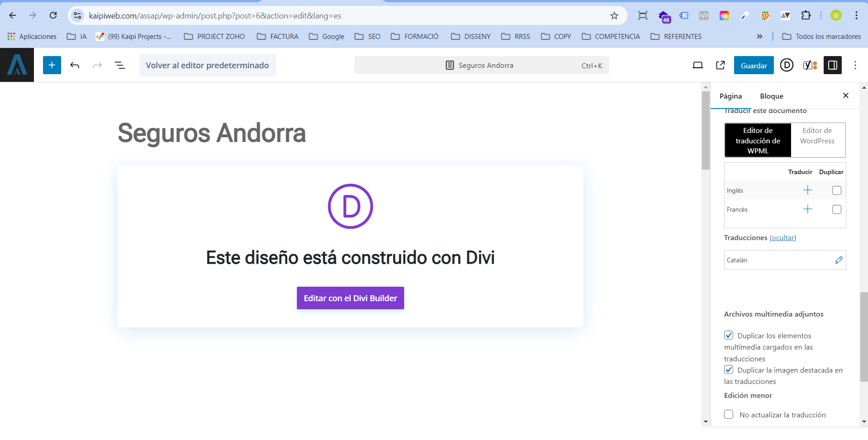Add French translation plus icon
868x440 pixels.
807,209
